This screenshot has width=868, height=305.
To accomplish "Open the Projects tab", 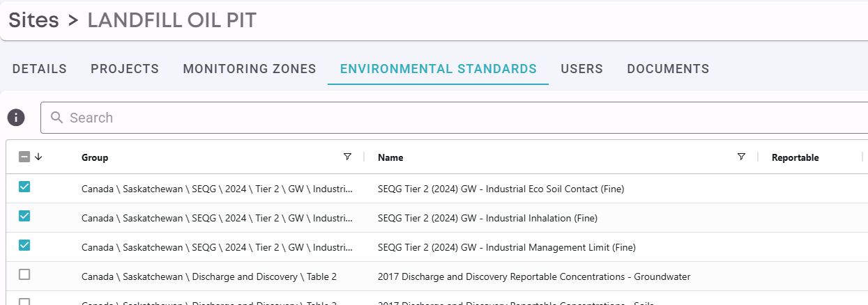I will point(125,69).
